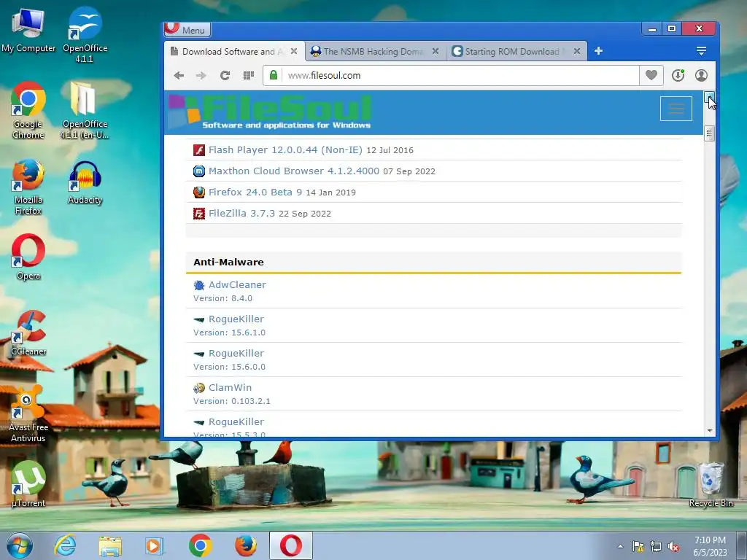Screen dimensions: 747x560
Task: Open Speed Dial grid icon
Action: click(248, 75)
